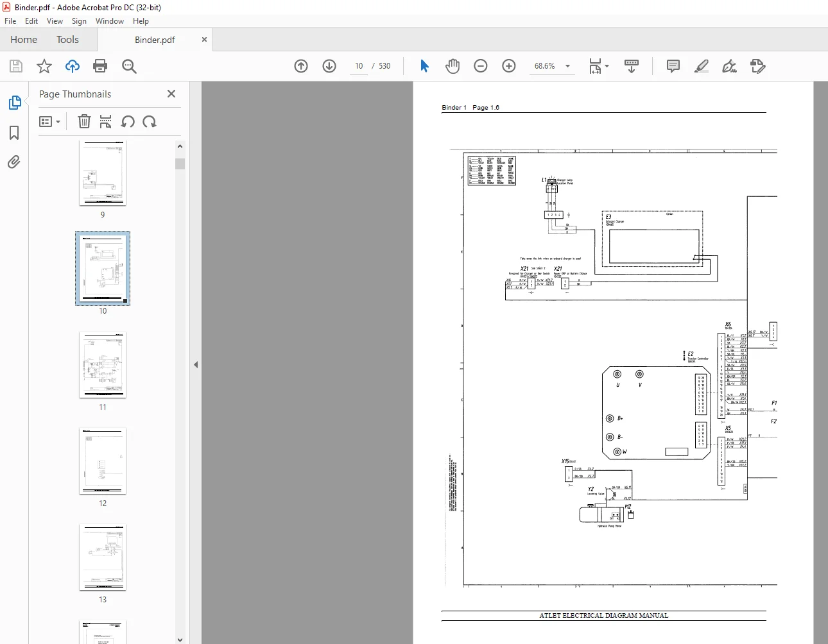Open the thumbnails options dropdown menu
Image resolution: width=828 pixels, height=644 pixels.
point(49,121)
